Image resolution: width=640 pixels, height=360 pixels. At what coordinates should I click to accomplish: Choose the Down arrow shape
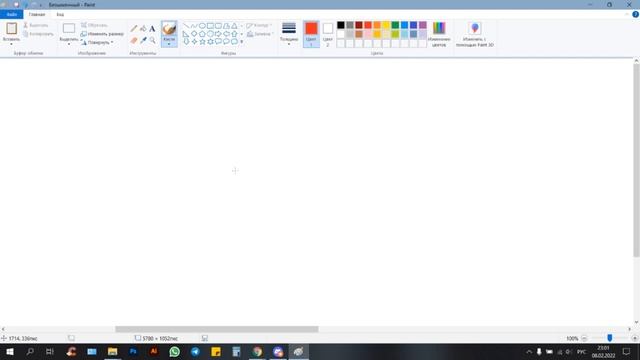coord(186,42)
